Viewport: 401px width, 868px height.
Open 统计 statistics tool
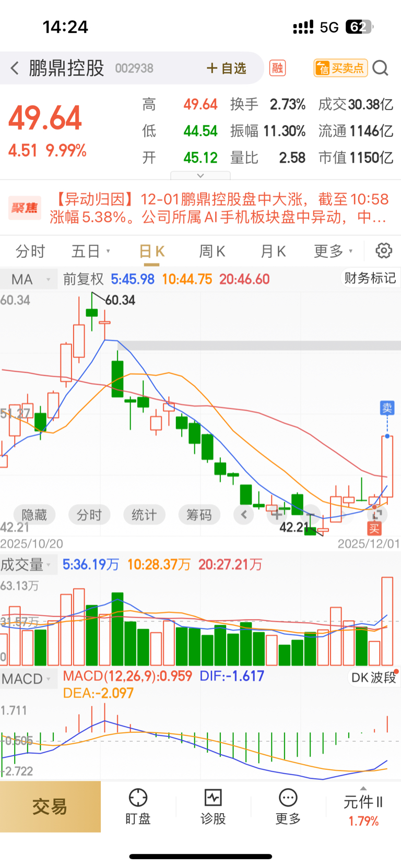tap(144, 515)
